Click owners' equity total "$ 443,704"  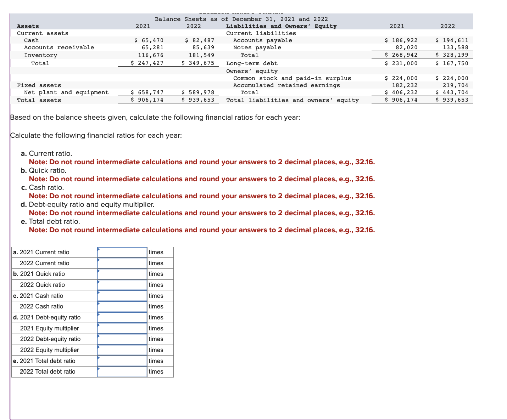pyautogui.click(x=452, y=92)
